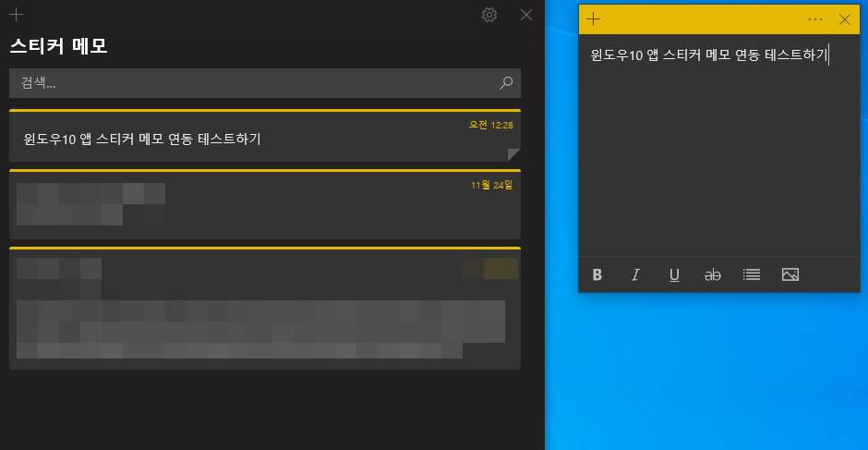
Task: Toggle bullet list in sticky note
Action: [x=752, y=274]
